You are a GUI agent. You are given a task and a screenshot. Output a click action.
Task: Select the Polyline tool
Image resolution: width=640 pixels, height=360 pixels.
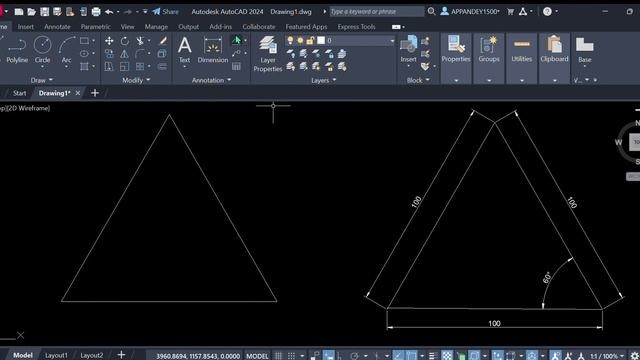pyautogui.click(x=17, y=50)
